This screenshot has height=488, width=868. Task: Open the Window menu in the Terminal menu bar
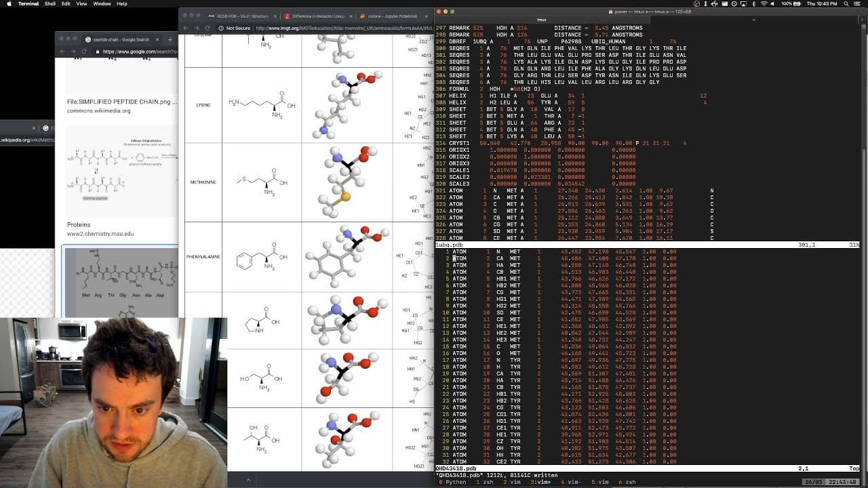click(102, 3)
